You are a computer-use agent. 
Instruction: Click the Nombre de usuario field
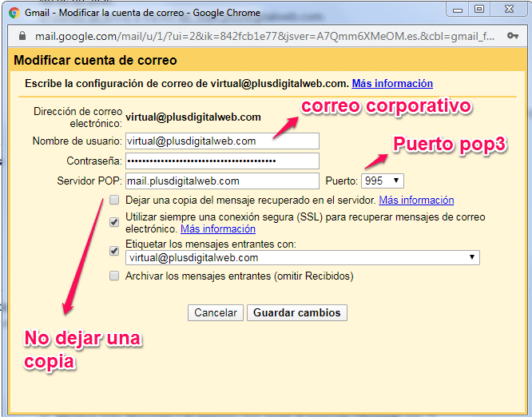pyautogui.click(x=222, y=141)
